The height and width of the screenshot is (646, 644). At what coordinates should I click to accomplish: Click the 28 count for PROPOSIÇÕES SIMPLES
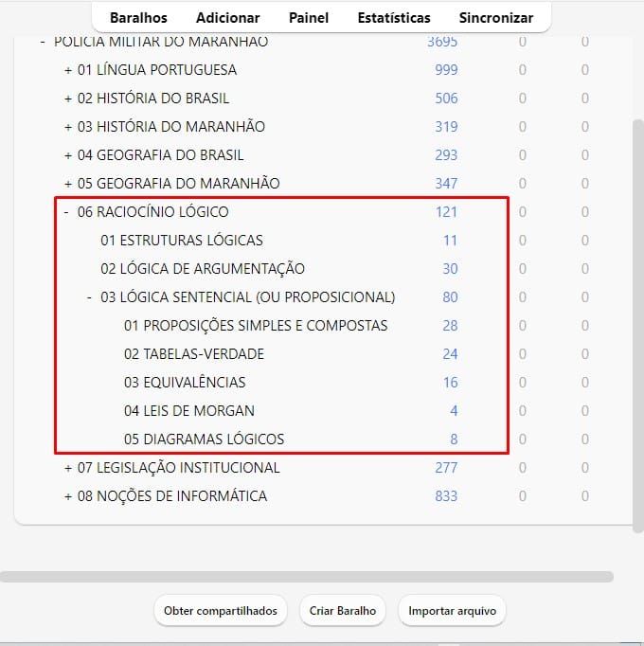click(450, 326)
